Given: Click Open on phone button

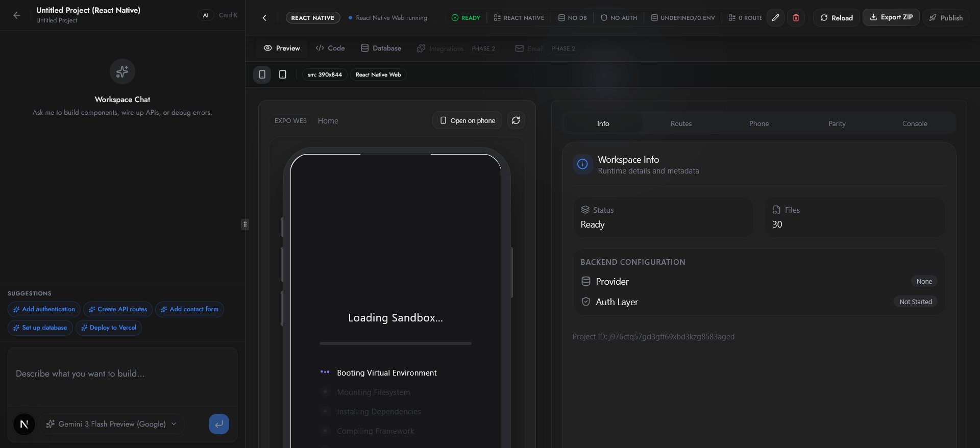Looking at the screenshot, I should pos(468,121).
